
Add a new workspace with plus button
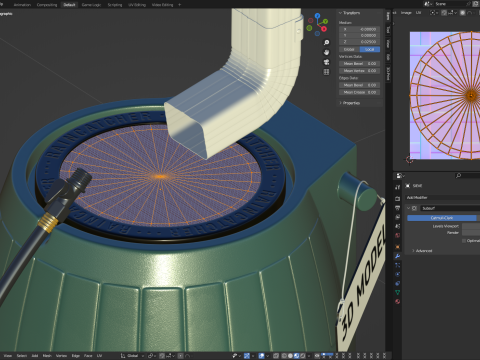[180, 5]
